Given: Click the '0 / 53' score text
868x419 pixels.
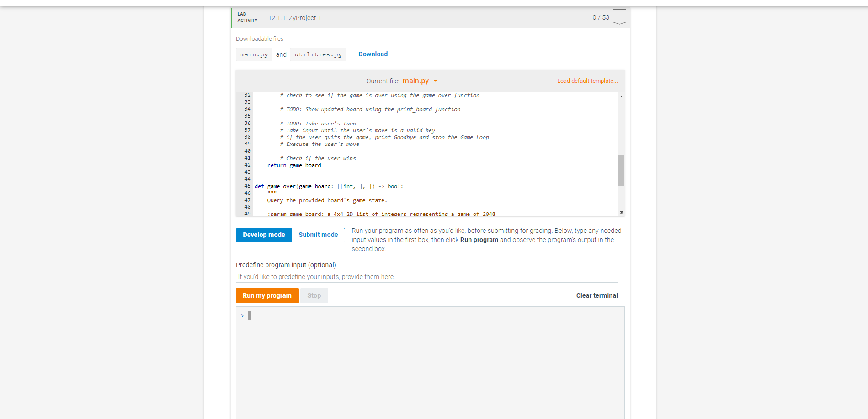Looking at the screenshot, I should (601, 17).
